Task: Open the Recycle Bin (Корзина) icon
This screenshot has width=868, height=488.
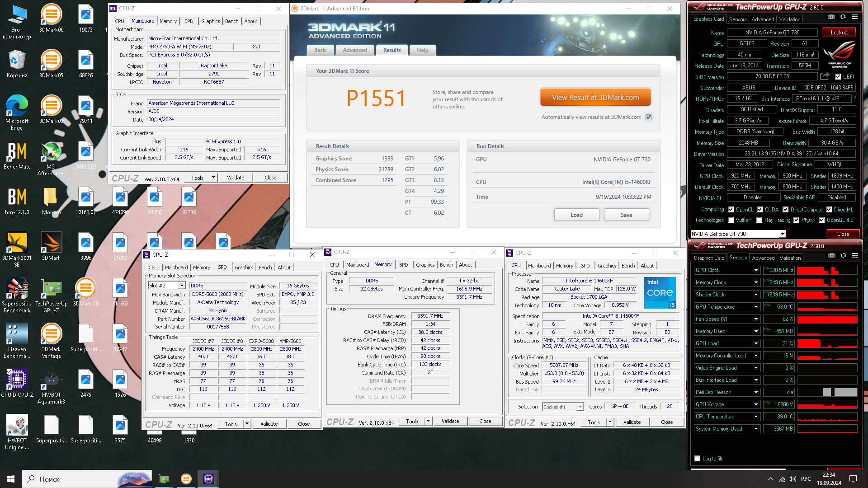Action: click(17, 64)
